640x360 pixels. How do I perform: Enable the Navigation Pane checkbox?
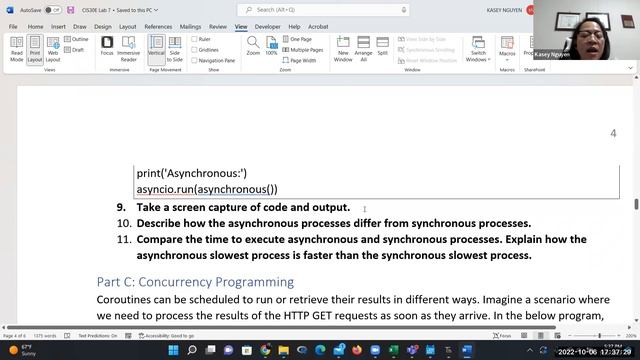pos(194,60)
